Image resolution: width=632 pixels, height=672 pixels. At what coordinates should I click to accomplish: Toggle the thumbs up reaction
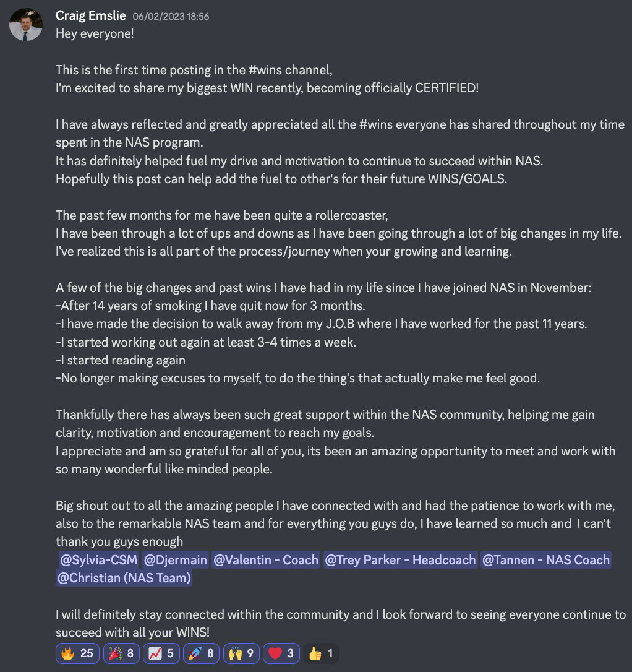pyautogui.click(x=321, y=653)
